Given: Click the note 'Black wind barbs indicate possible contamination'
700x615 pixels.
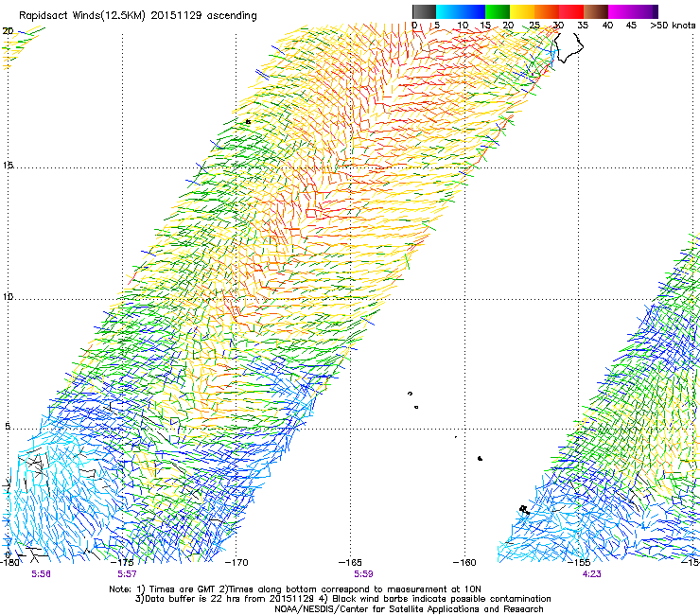Looking at the screenshot, I should point(442,599).
